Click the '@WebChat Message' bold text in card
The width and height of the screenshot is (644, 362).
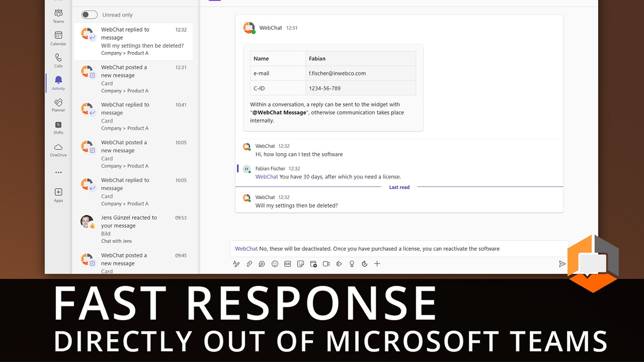280,113
